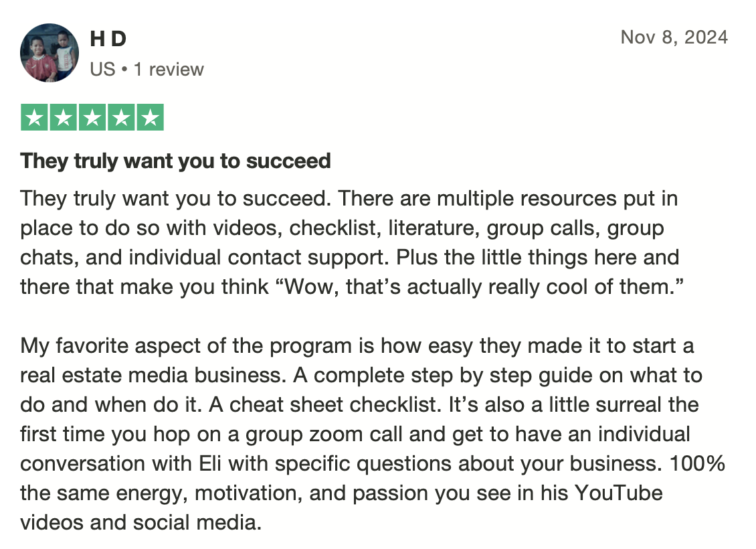
Task: Click the reviewer name H D
Action: pos(108,39)
